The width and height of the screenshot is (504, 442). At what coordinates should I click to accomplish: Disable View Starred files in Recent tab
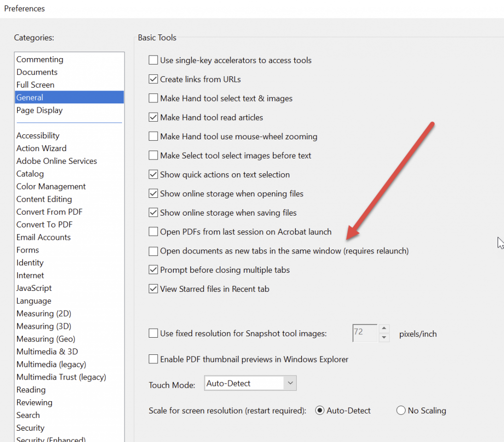(x=154, y=289)
